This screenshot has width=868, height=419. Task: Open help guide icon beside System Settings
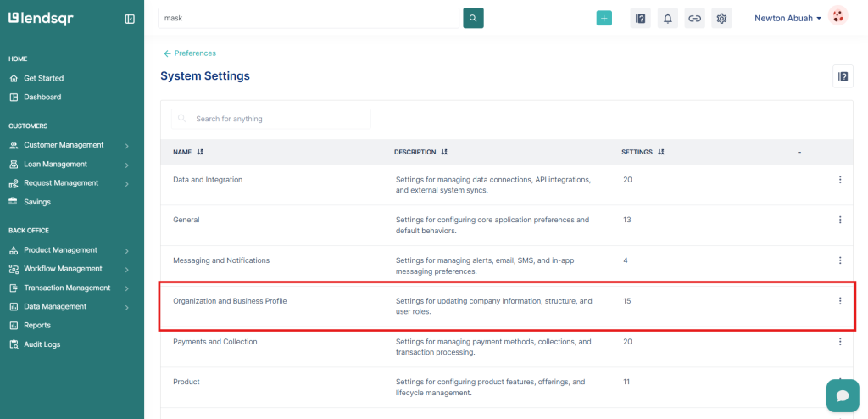click(843, 76)
